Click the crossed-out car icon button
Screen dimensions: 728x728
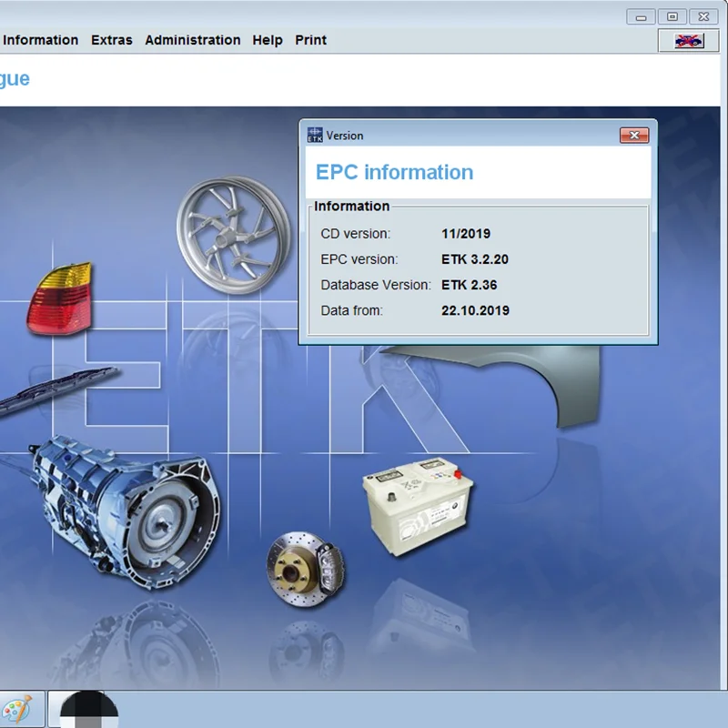689,41
